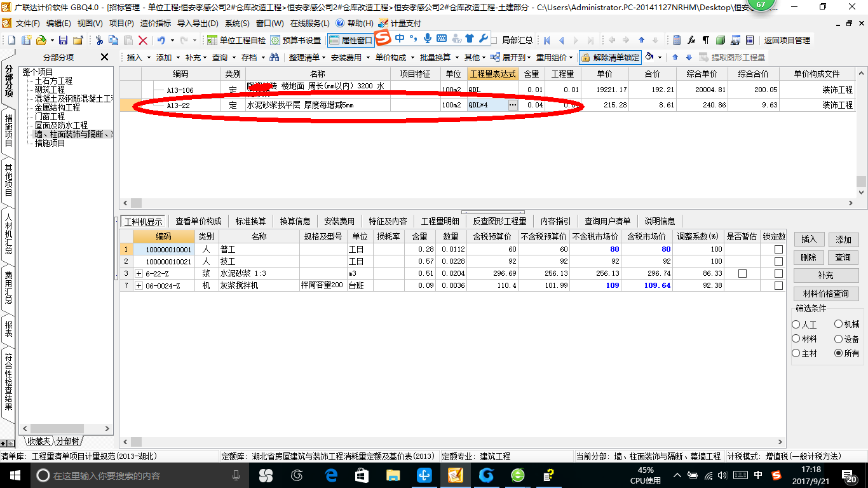The height and width of the screenshot is (488, 868).
Task: Expand the 灰浆搅拌机 row plus sign
Action: (139, 285)
